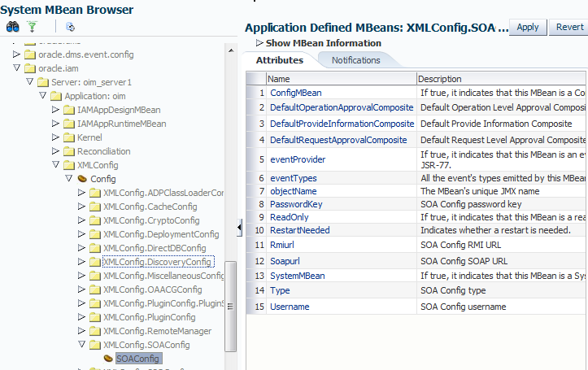Open the Rmiurl attribute link
588x370 pixels.
click(x=282, y=245)
